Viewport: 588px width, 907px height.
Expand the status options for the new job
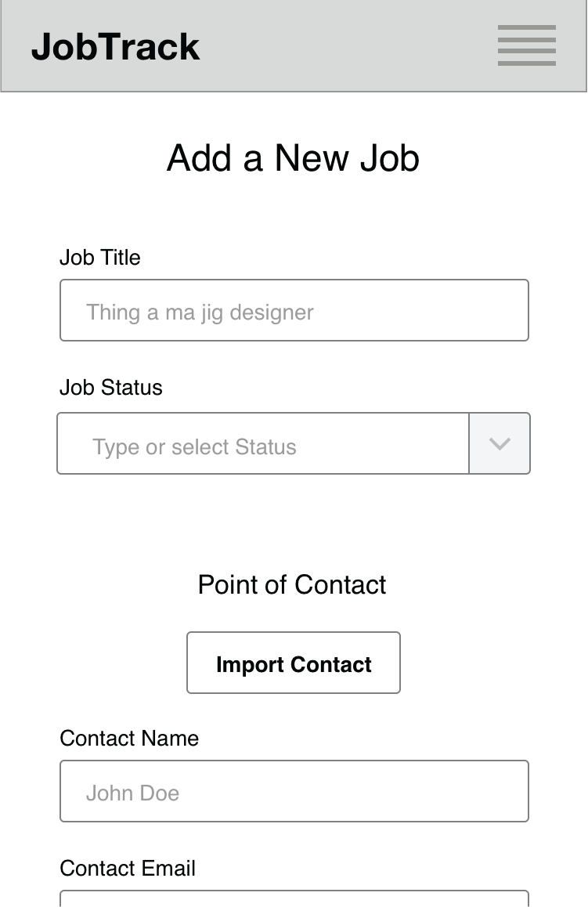coord(500,443)
